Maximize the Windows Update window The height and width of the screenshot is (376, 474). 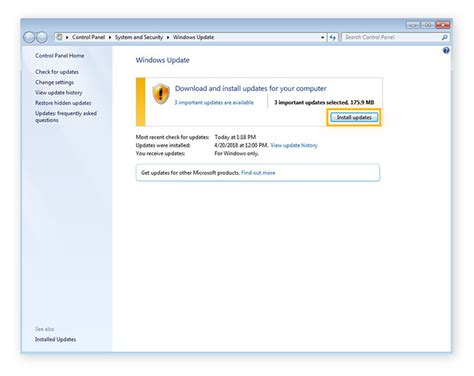[x=427, y=25]
